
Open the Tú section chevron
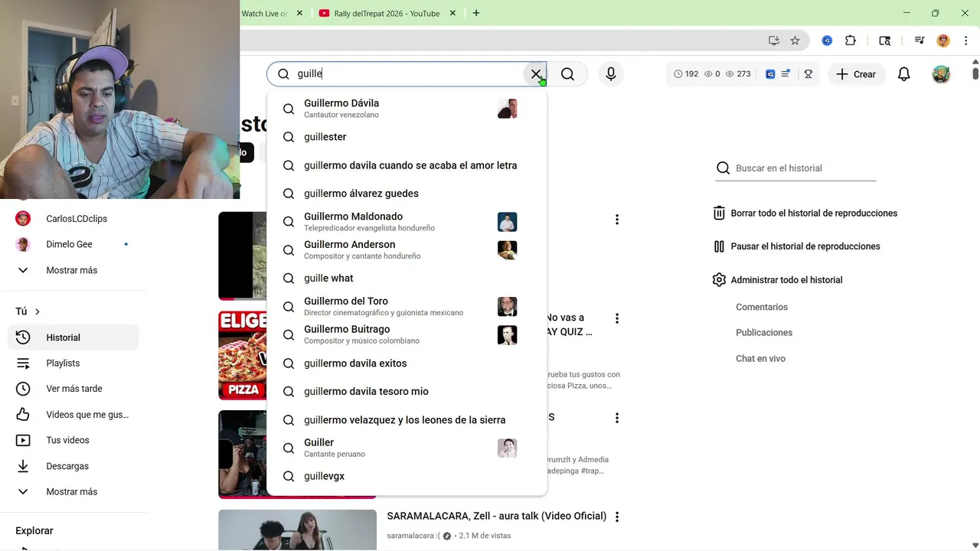click(37, 311)
